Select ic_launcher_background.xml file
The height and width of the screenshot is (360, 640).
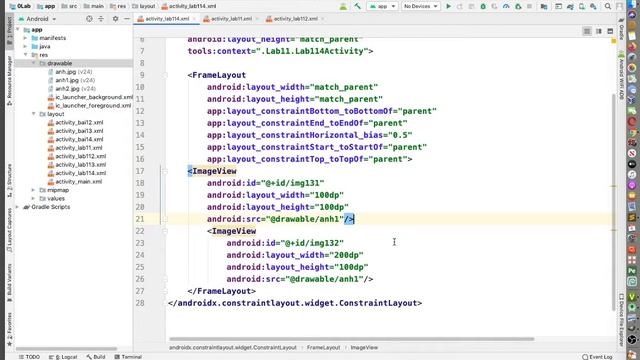coord(90,97)
